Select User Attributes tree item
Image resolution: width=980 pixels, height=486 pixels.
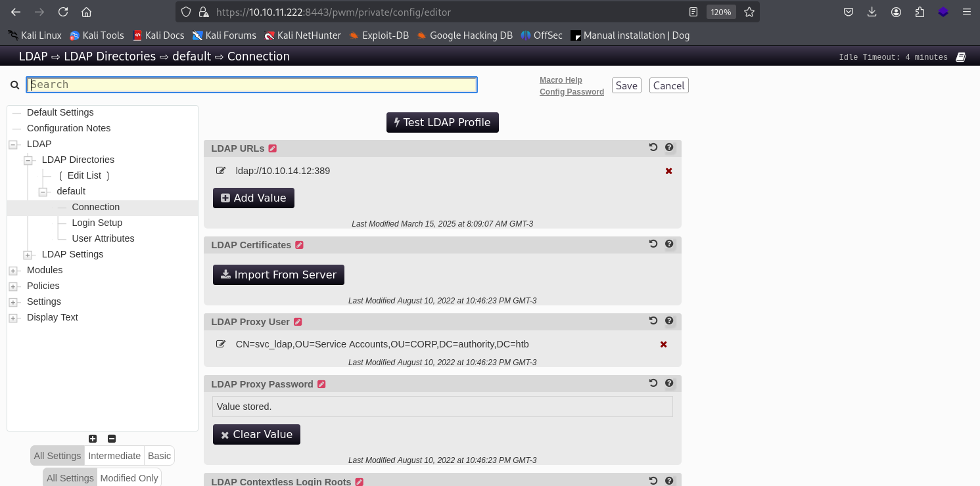tap(103, 238)
